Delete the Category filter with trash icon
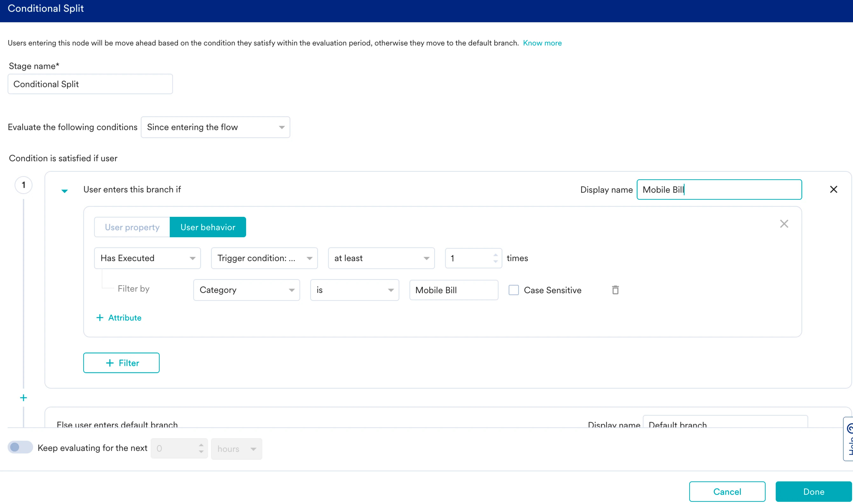This screenshot has width=853, height=504. click(615, 290)
